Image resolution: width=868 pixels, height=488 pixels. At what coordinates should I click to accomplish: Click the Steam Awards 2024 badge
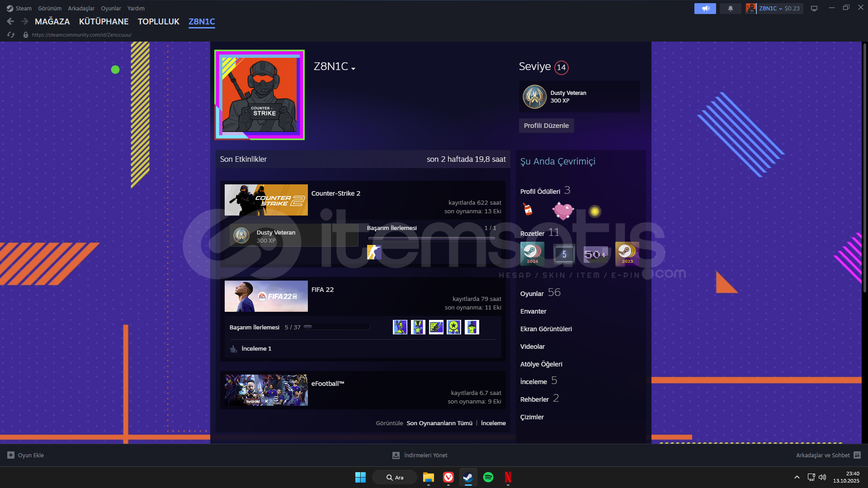pyautogui.click(x=532, y=253)
